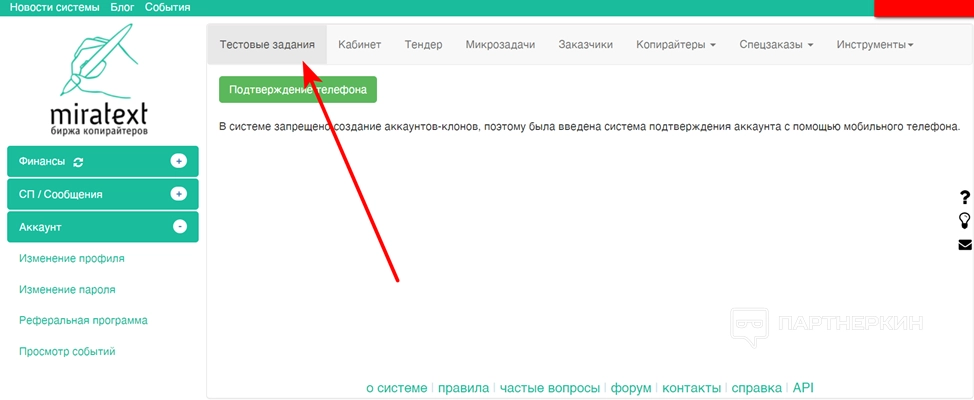Switch to Тестовые задания tab
974x400 pixels.
(x=267, y=45)
